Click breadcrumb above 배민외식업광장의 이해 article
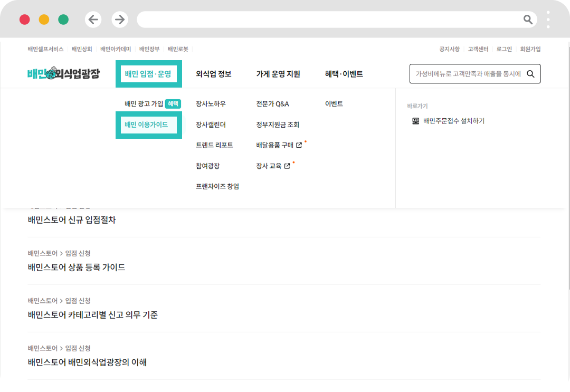This screenshot has width=570, height=392. pyautogui.click(x=59, y=348)
